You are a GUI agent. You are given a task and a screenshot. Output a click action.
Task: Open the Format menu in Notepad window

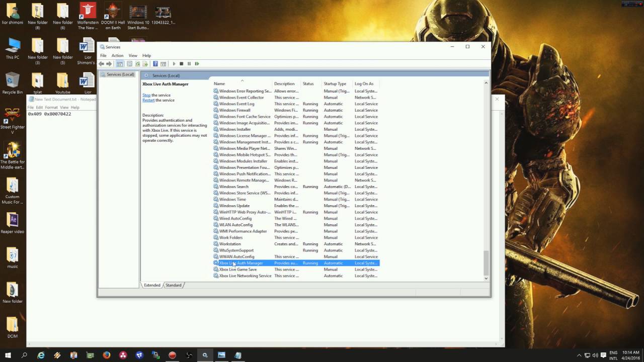click(x=51, y=108)
